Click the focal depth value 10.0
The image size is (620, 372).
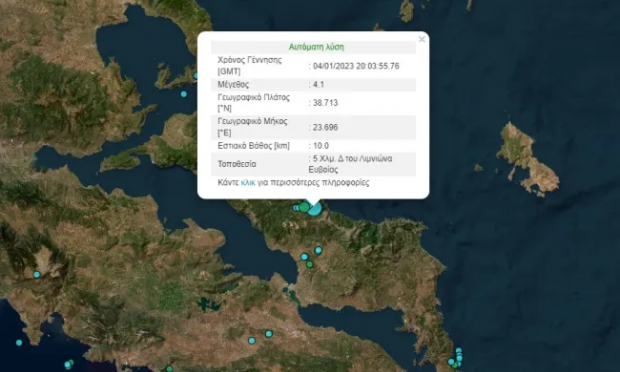point(321,145)
